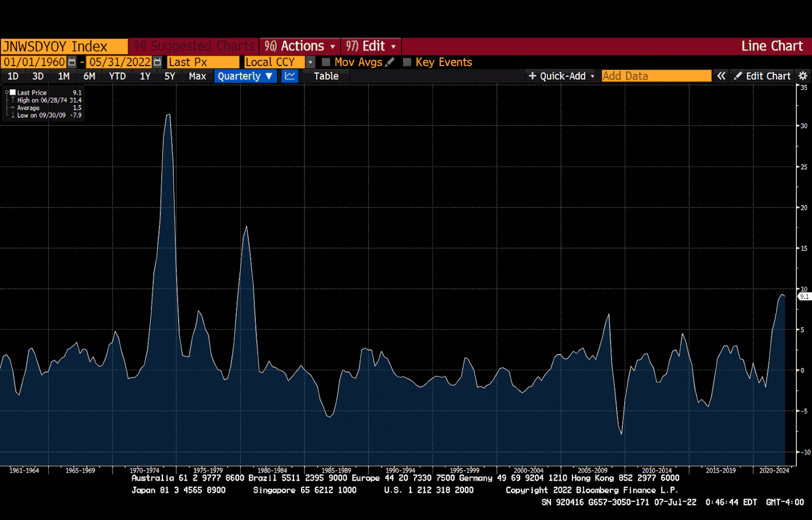Screen dimensions: 812x520
Task: Click the Last Px field
Action: [x=203, y=62]
